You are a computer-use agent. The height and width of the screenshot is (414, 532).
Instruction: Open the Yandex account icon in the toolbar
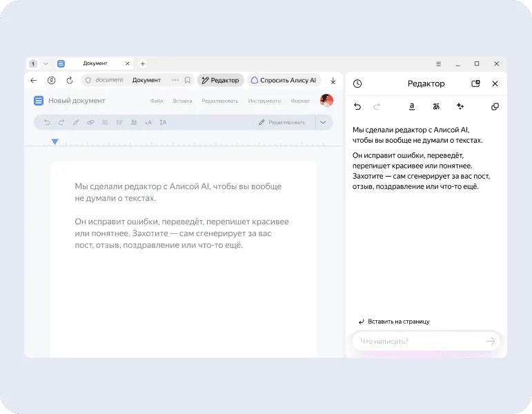(51, 81)
